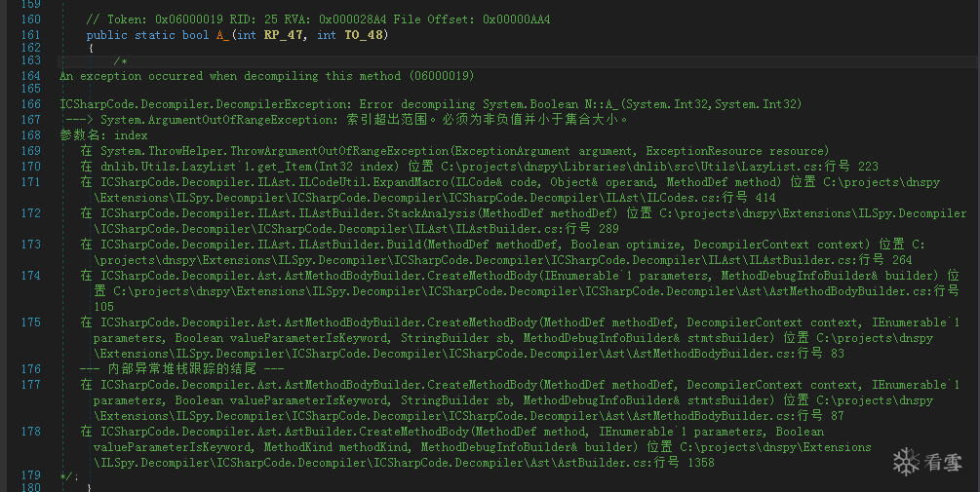Click line number 176 in the gutter
The image size is (980, 492).
30,369
